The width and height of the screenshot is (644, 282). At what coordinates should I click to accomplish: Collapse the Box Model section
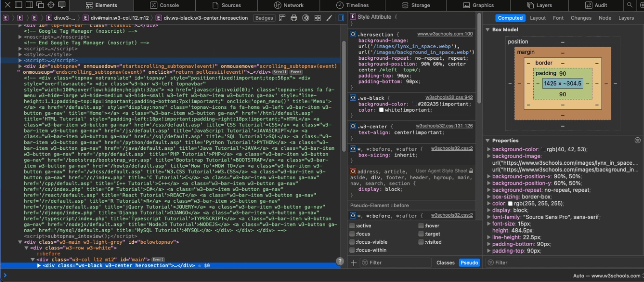click(x=488, y=29)
